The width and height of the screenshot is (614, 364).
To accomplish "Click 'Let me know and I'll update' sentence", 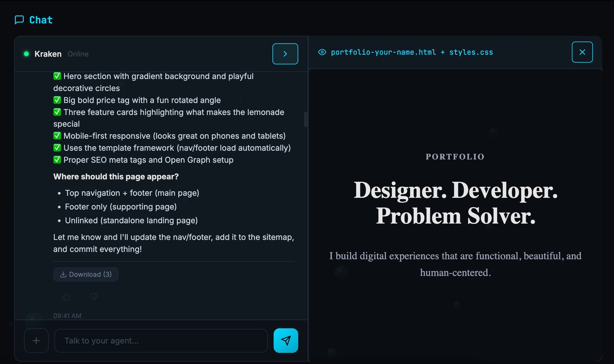I will click(174, 243).
